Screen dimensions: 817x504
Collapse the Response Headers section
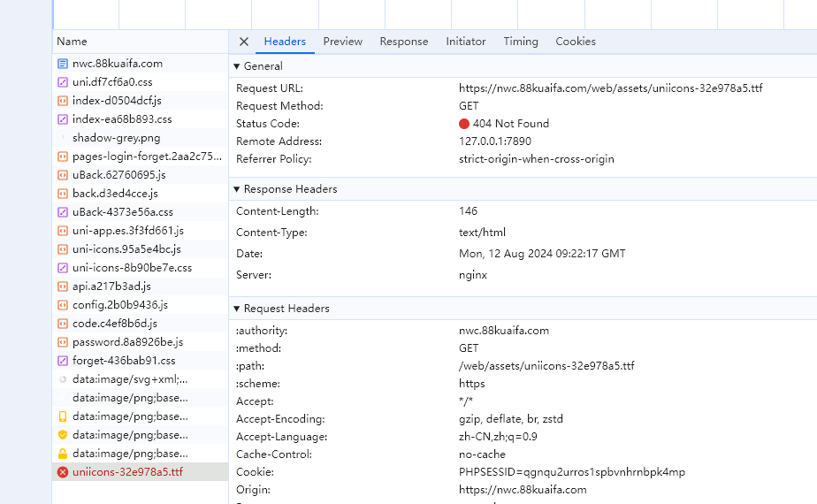[x=237, y=189]
